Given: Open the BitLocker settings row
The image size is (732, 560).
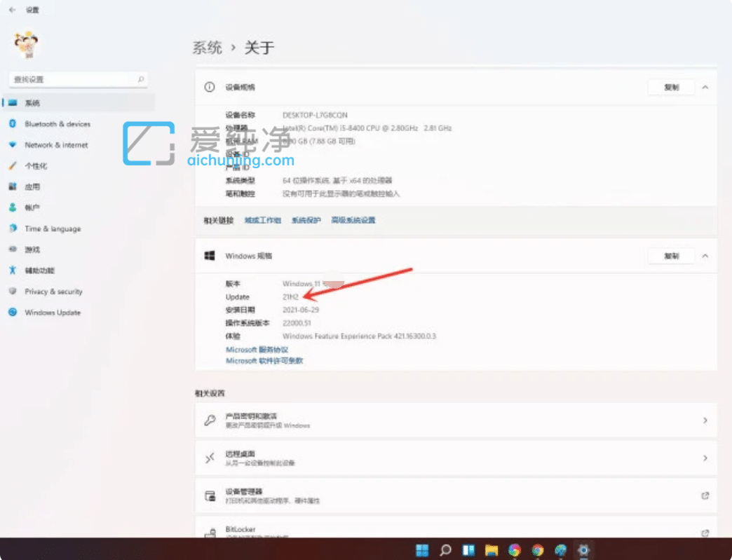Looking at the screenshot, I should (x=456, y=527).
